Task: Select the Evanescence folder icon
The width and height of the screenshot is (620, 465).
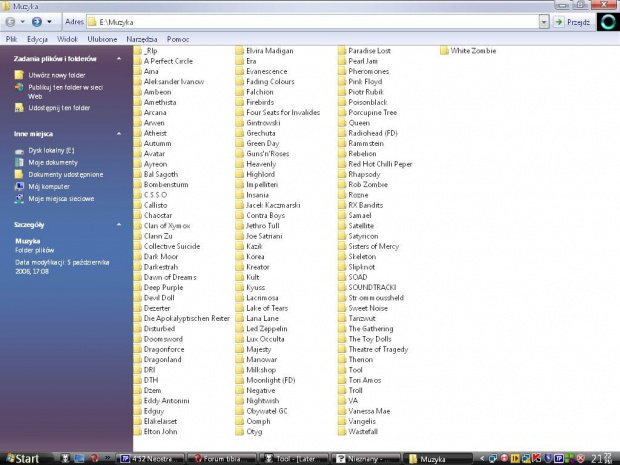Action: click(240, 71)
